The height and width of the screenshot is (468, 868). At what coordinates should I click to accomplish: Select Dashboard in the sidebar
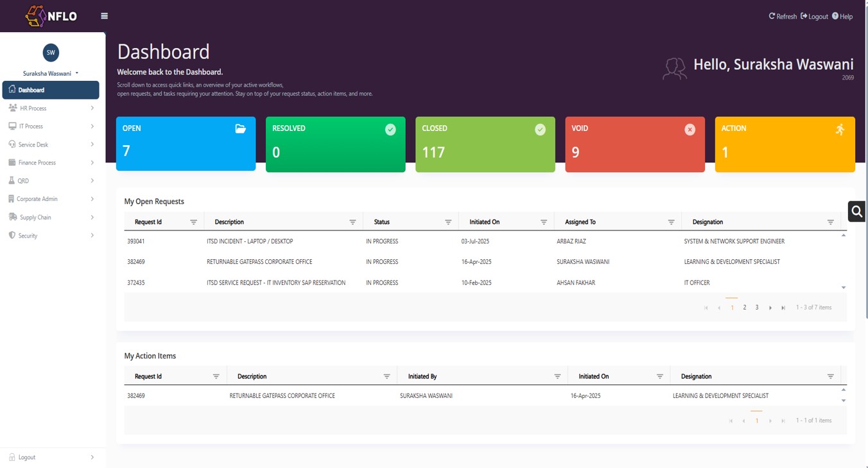[x=51, y=90]
